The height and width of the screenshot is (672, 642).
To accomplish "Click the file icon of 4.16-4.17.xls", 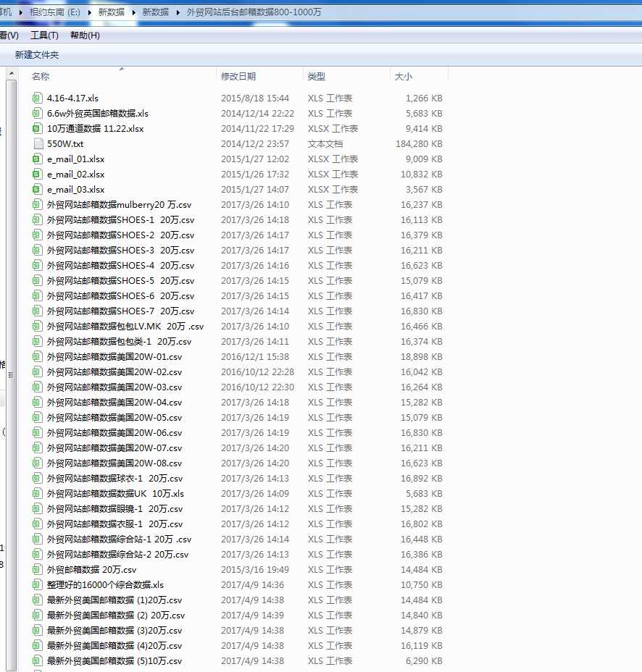I will click(x=37, y=98).
